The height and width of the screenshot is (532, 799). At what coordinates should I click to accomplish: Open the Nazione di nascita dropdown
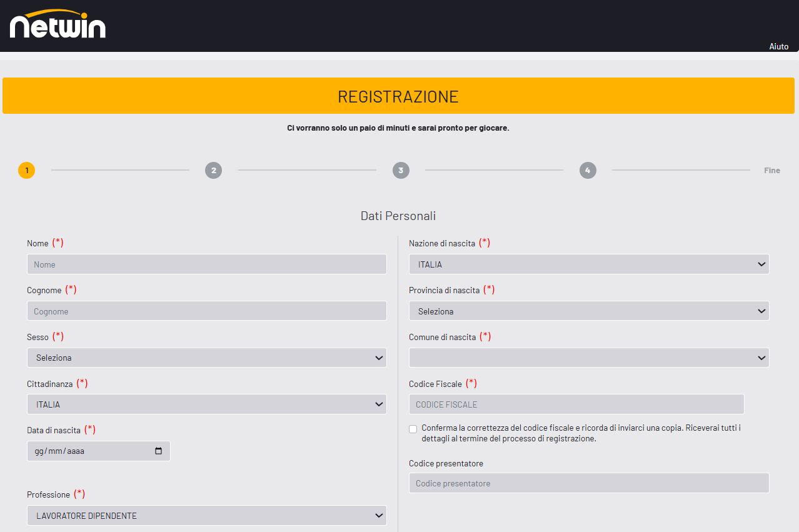(588, 264)
